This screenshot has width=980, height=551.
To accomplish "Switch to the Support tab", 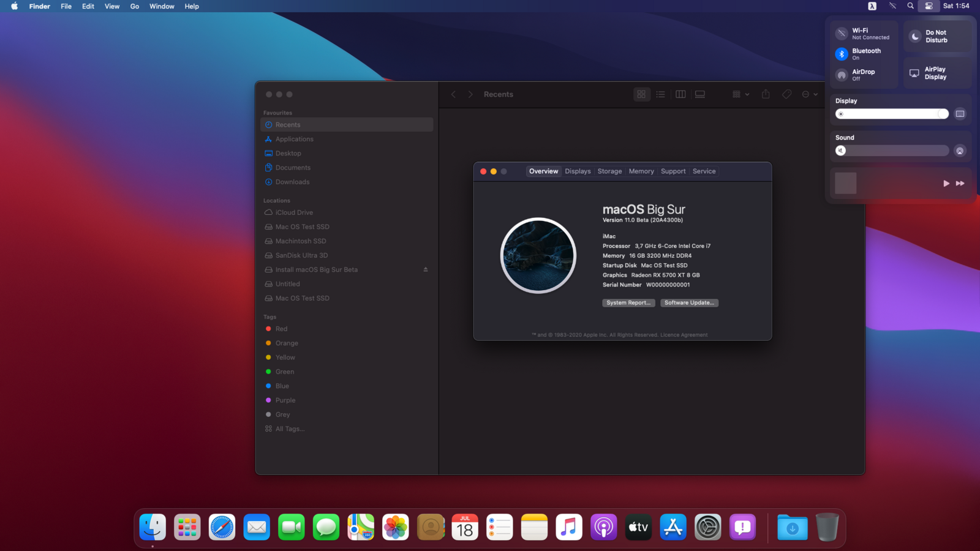I will pyautogui.click(x=673, y=171).
